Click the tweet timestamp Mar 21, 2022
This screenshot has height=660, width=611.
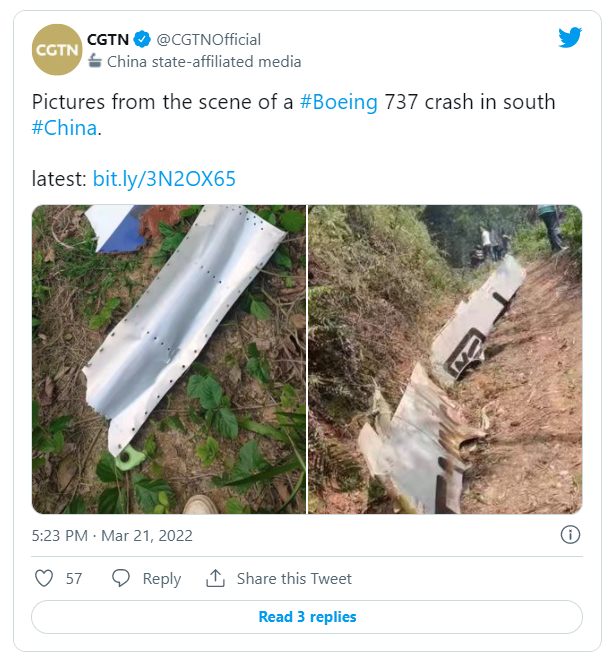(x=112, y=536)
